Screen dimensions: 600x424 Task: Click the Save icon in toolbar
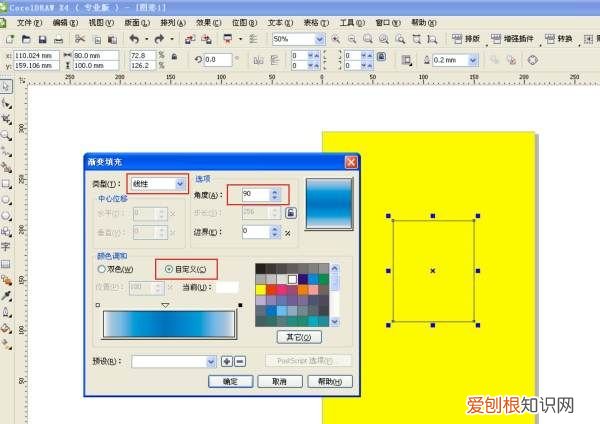point(42,39)
